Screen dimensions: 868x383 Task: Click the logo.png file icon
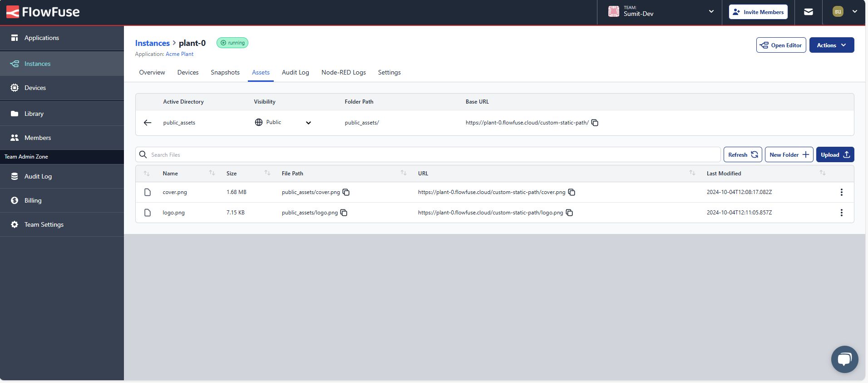[x=148, y=213]
